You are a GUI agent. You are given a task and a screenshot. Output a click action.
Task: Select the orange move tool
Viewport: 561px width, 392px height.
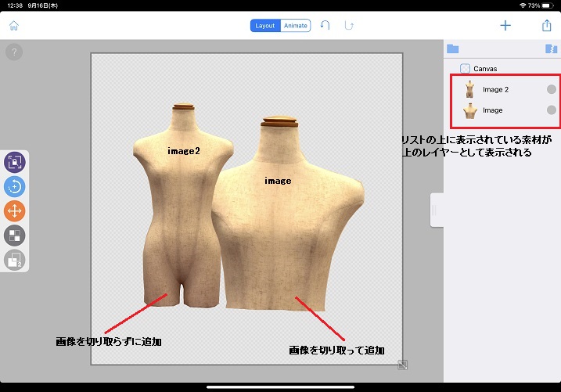click(16, 210)
